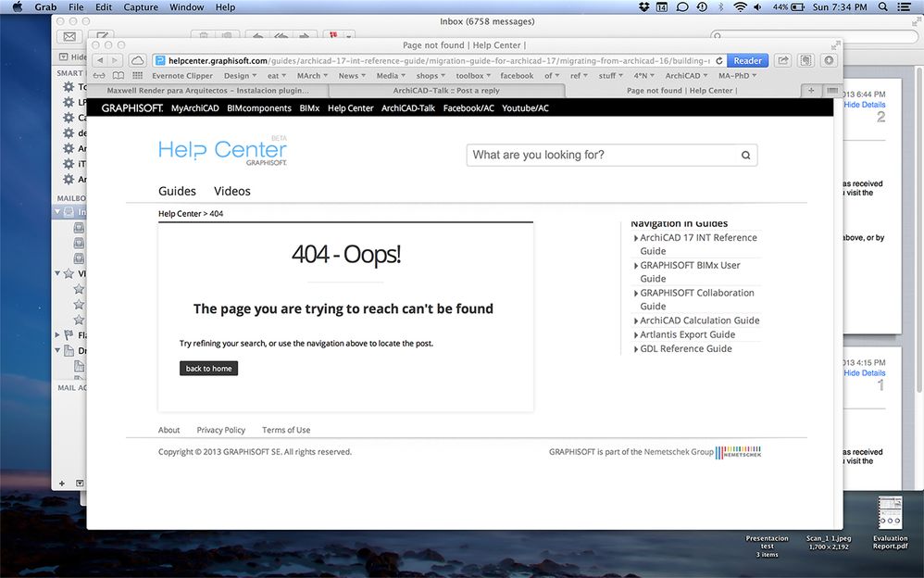
Task: Open toolbox bookmarks folder dropdown
Action: (x=473, y=76)
